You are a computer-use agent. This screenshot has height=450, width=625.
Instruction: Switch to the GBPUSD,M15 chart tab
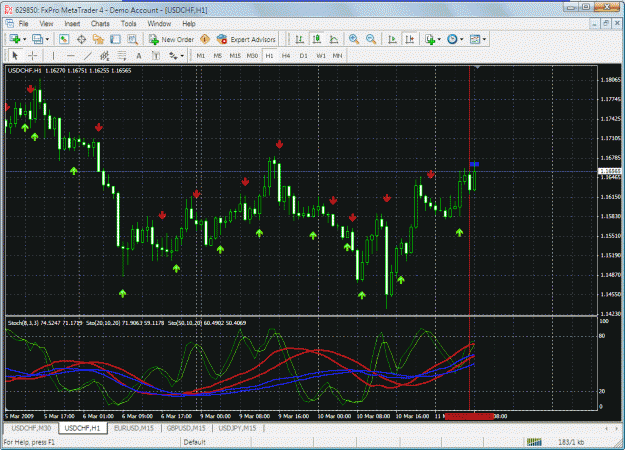click(186, 428)
